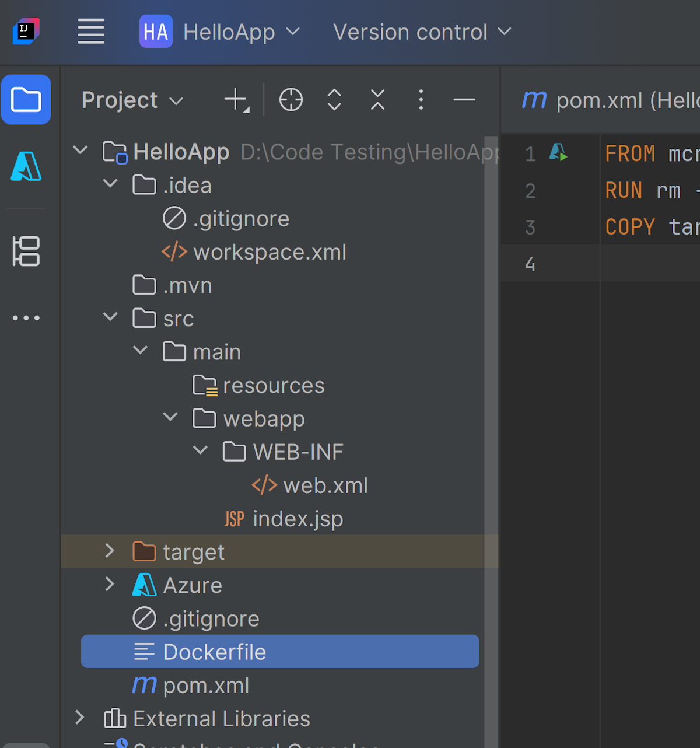Hide the Project panel with the minimize dash
The height and width of the screenshot is (748, 700).
464,100
